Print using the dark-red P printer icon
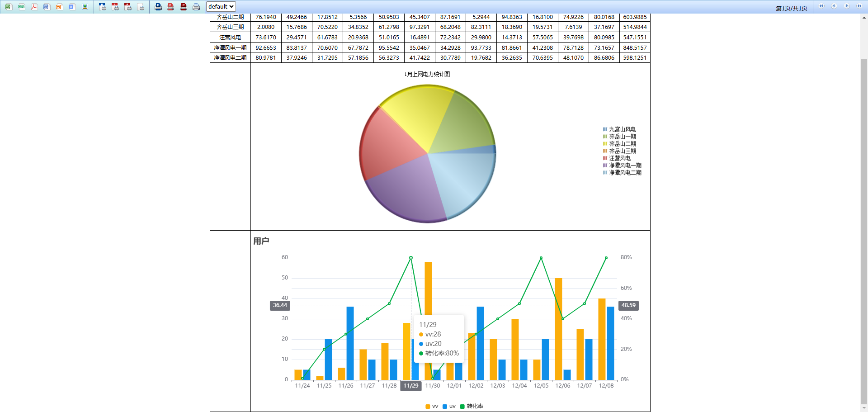The height and width of the screenshot is (412, 868). point(184,7)
